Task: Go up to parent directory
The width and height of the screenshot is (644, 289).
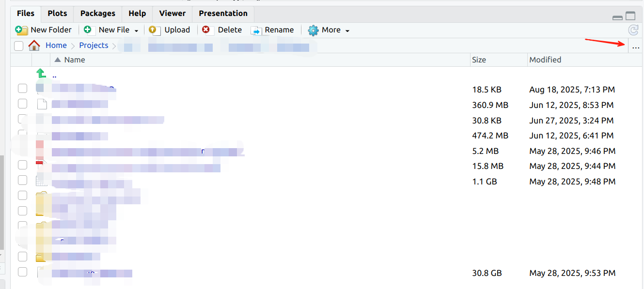Action: [41, 74]
